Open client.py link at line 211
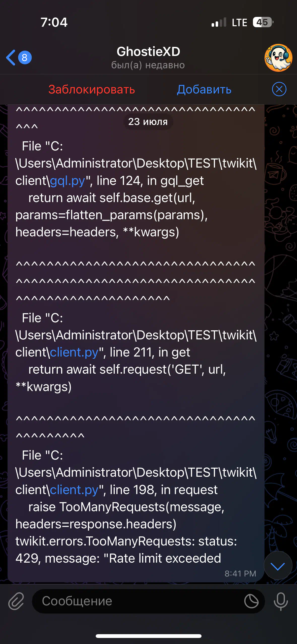 click(74, 352)
